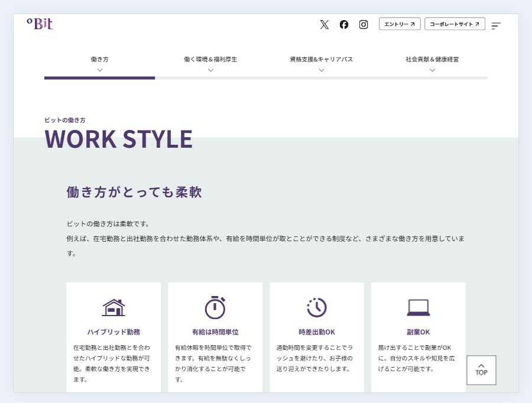Click the house icon for ハイブリッド勤務
Screen dimensions: 532x403
point(113,307)
